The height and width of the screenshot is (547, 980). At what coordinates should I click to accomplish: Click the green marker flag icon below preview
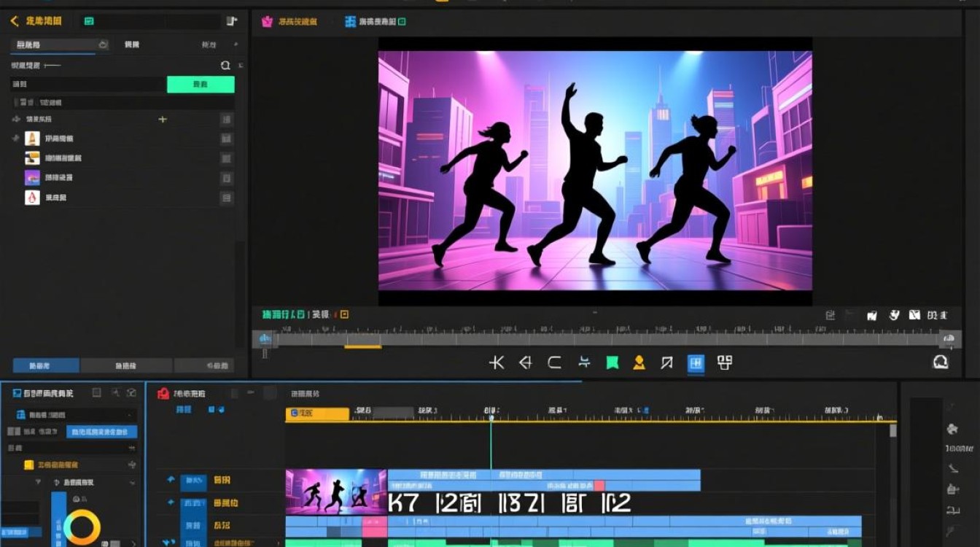tap(612, 362)
